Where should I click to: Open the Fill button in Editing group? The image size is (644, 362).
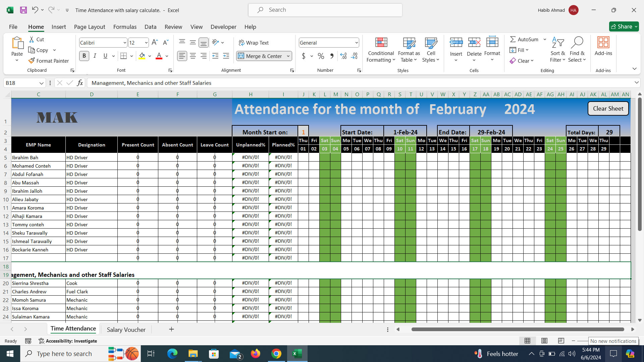click(x=519, y=50)
